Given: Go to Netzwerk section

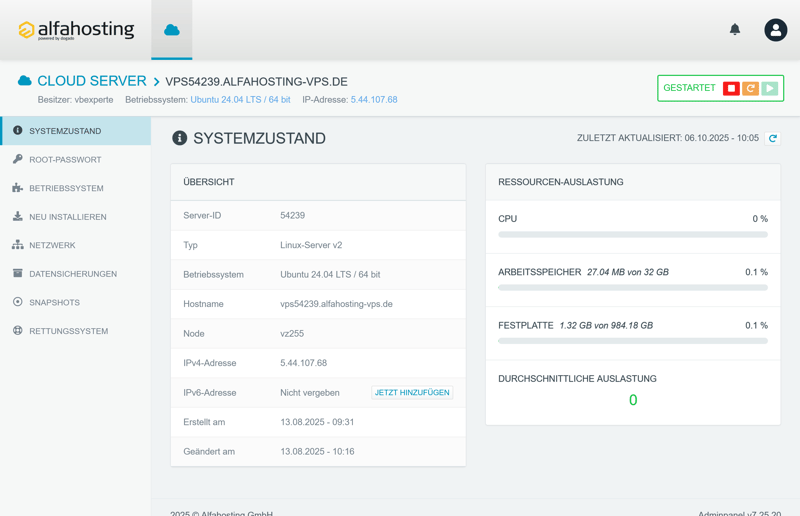Looking at the screenshot, I should point(52,245).
